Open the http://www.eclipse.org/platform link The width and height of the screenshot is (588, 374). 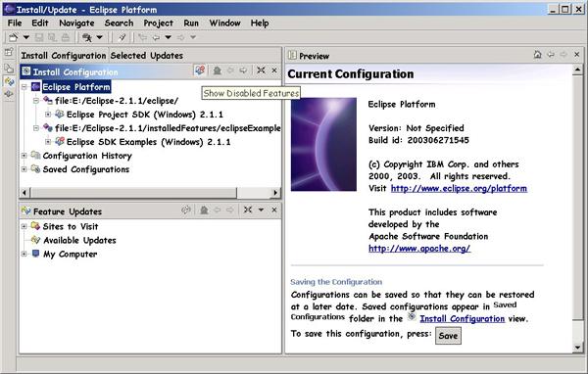[459, 188]
